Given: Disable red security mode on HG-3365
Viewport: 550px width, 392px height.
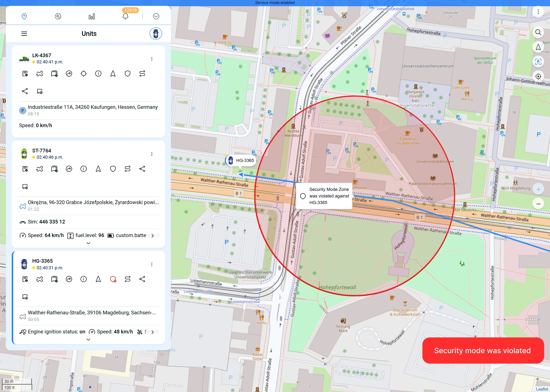Looking at the screenshot, I should coord(113,279).
